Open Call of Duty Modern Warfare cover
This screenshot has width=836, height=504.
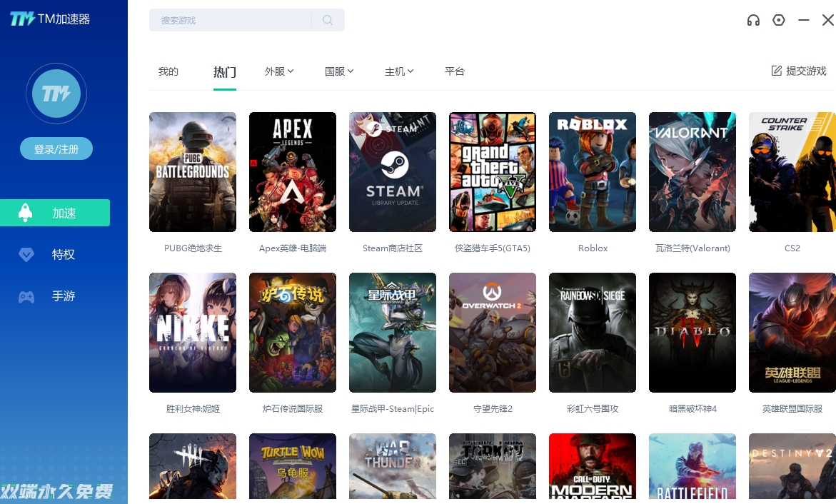pyautogui.click(x=593, y=466)
